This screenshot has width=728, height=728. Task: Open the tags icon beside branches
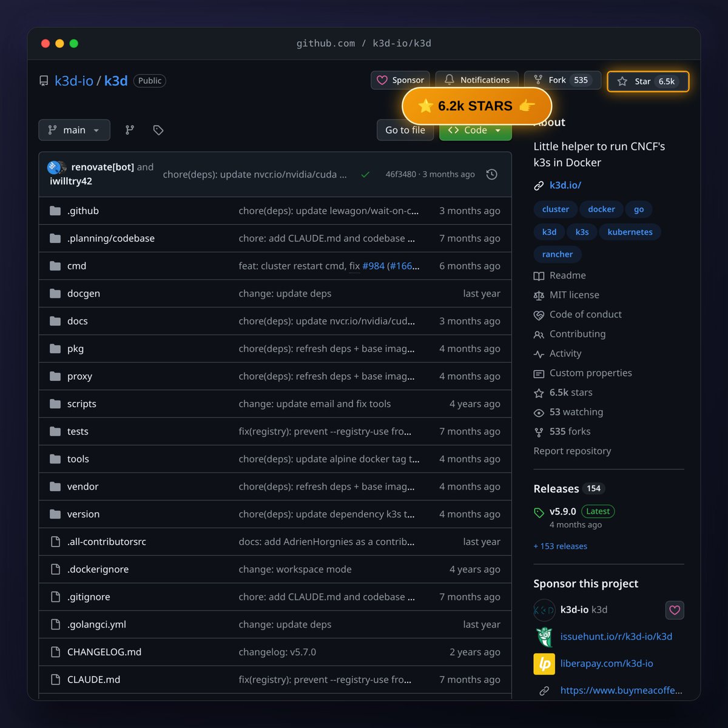click(158, 130)
